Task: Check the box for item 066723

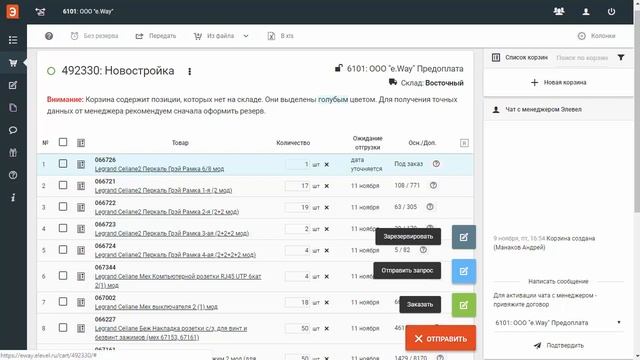Action: pos(63,228)
